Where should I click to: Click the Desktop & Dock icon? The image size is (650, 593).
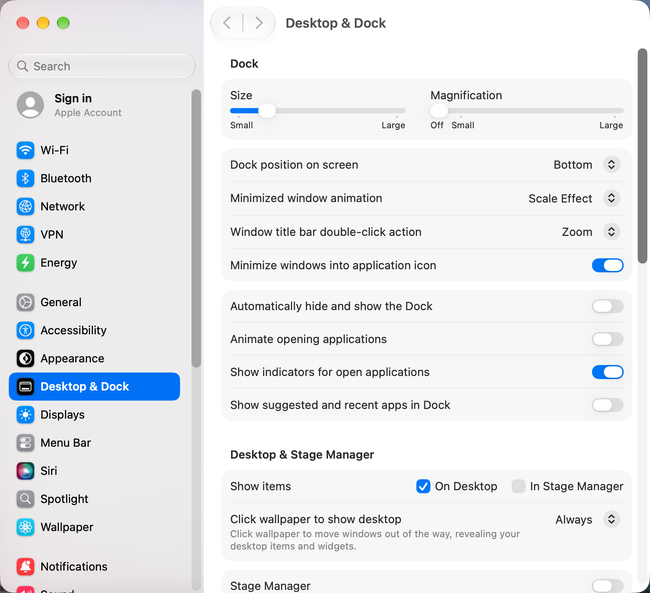point(25,386)
